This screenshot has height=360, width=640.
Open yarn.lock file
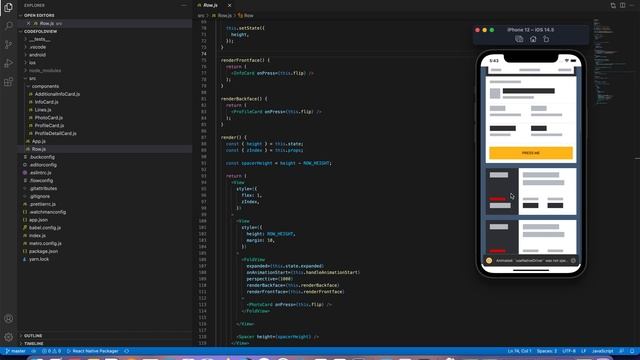(39, 259)
